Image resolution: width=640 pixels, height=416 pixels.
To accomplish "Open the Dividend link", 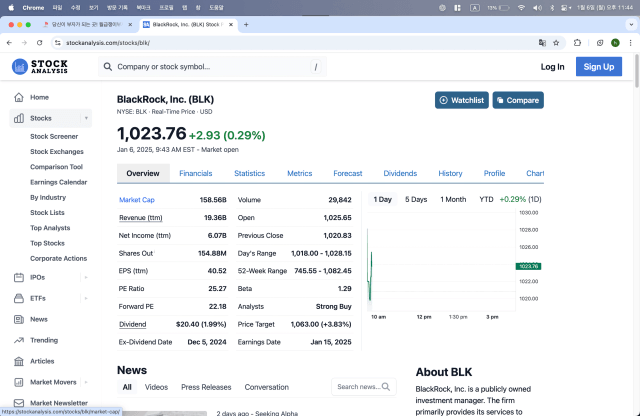I will [133, 324].
